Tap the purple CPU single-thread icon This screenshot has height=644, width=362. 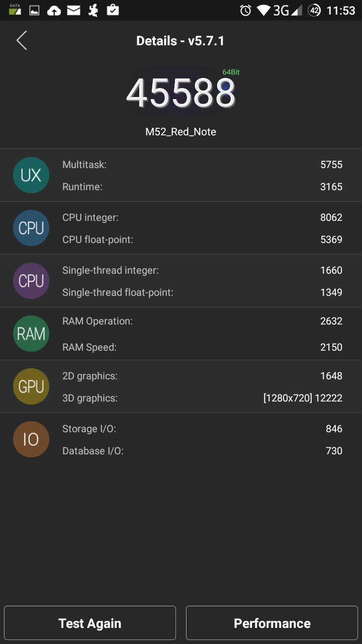(31, 281)
